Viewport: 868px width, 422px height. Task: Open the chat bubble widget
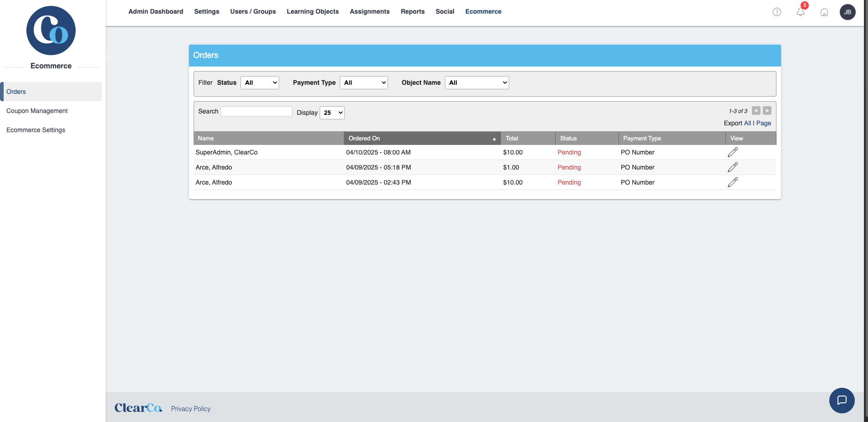pos(842,400)
